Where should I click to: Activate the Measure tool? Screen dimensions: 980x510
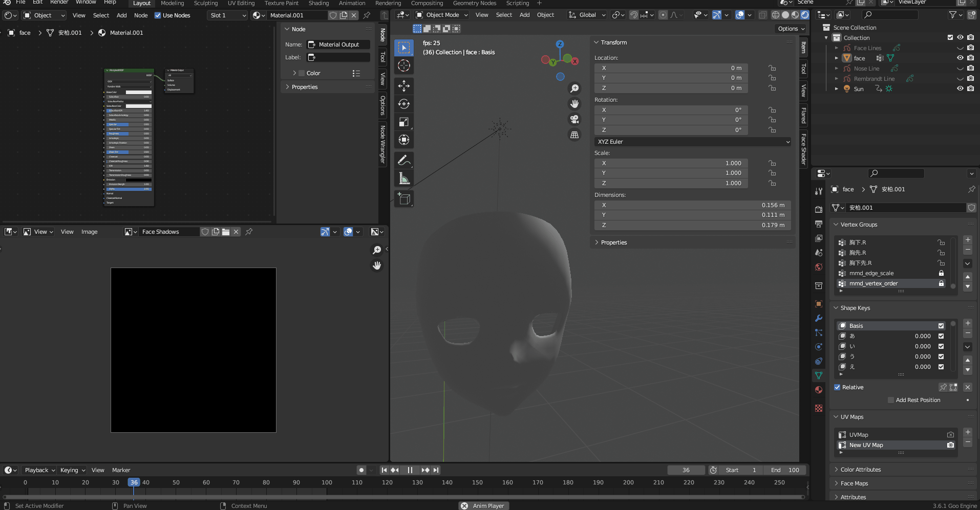[x=404, y=178]
